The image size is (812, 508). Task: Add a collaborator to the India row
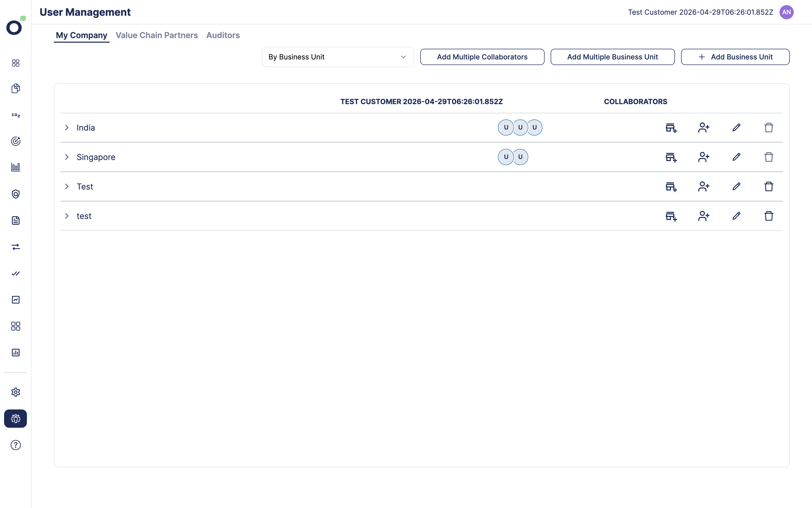pos(704,128)
